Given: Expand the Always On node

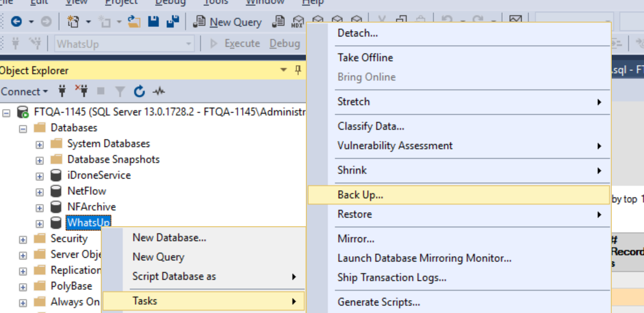Looking at the screenshot, I should click(x=23, y=302).
